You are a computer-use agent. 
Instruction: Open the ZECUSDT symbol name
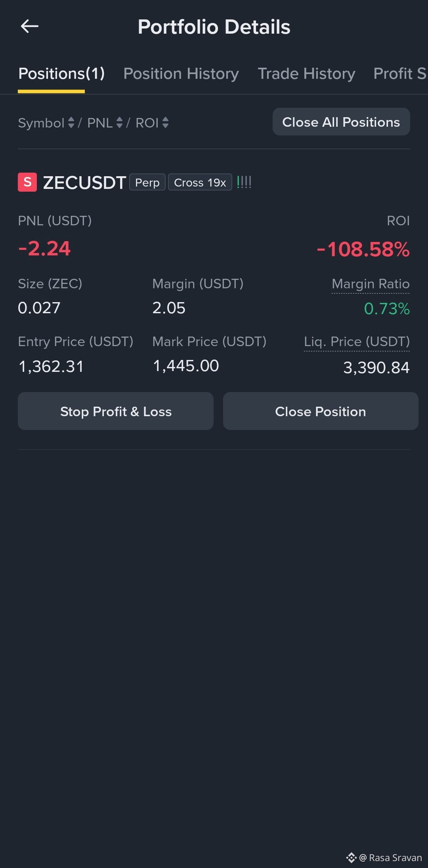coord(84,183)
